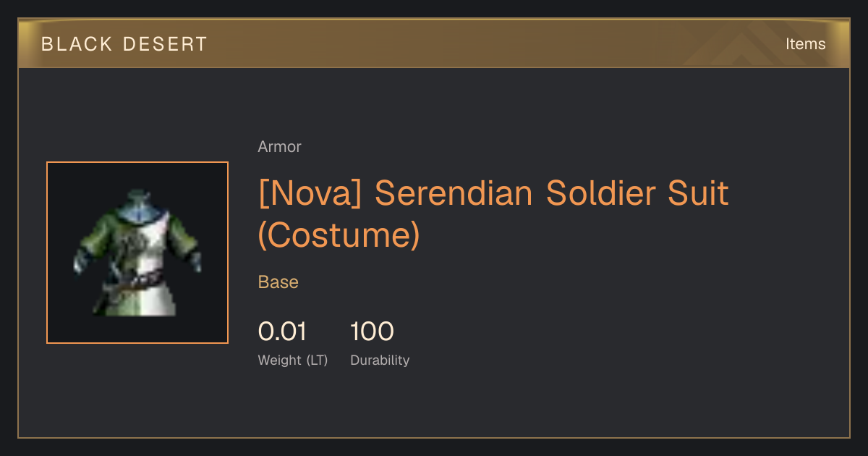The width and height of the screenshot is (868, 456).
Task: Select the Durability label
Action: click(380, 360)
